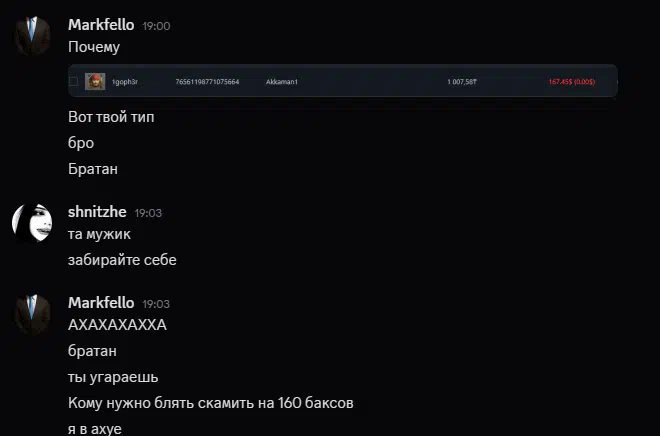660x436 pixels.
Task: Open the shnitzhe username profile
Action: [97, 212]
